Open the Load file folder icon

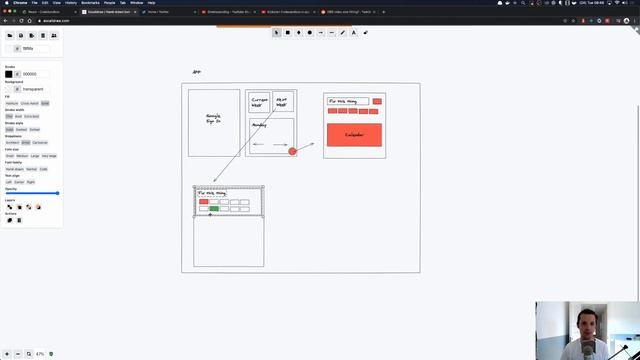(x=10, y=36)
